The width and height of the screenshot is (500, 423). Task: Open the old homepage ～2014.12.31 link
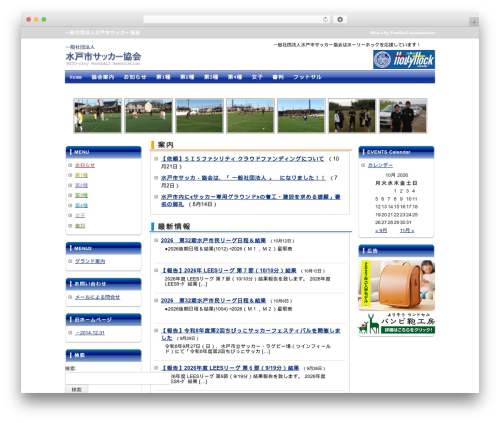point(90,333)
